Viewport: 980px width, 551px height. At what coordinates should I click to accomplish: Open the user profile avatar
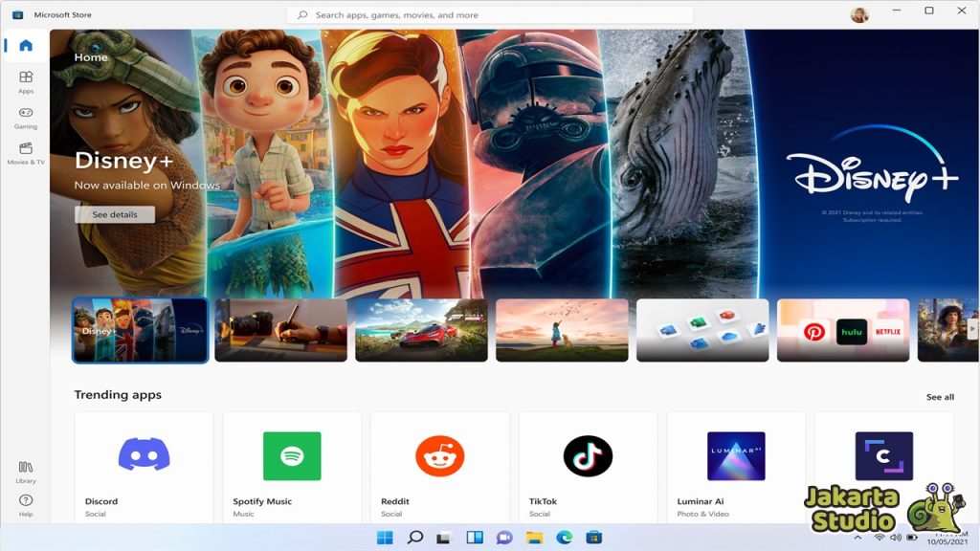(x=859, y=14)
